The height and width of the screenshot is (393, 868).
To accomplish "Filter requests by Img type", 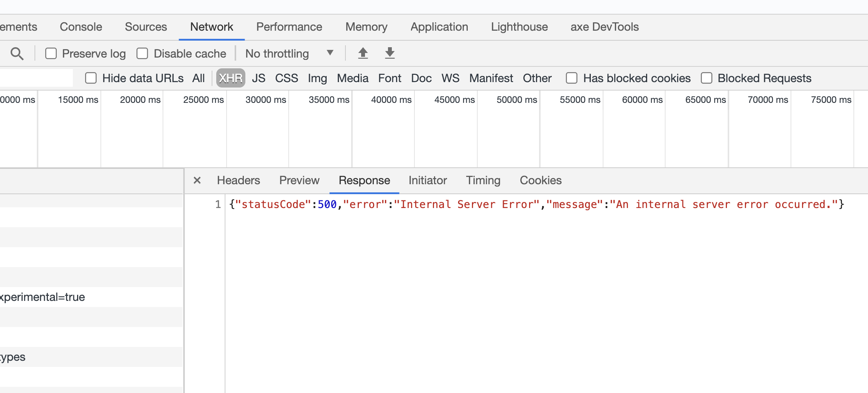I will 317,78.
